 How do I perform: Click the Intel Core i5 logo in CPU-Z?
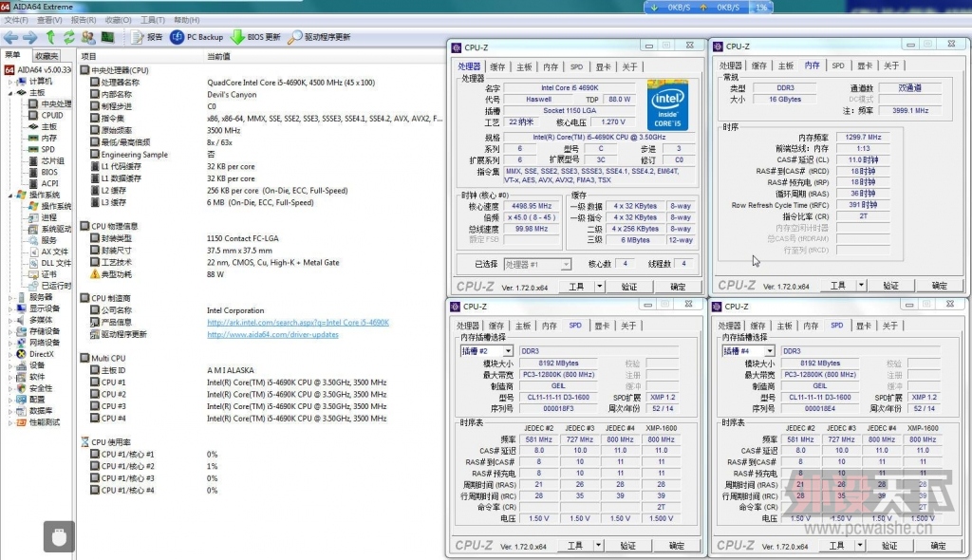[667, 104]
